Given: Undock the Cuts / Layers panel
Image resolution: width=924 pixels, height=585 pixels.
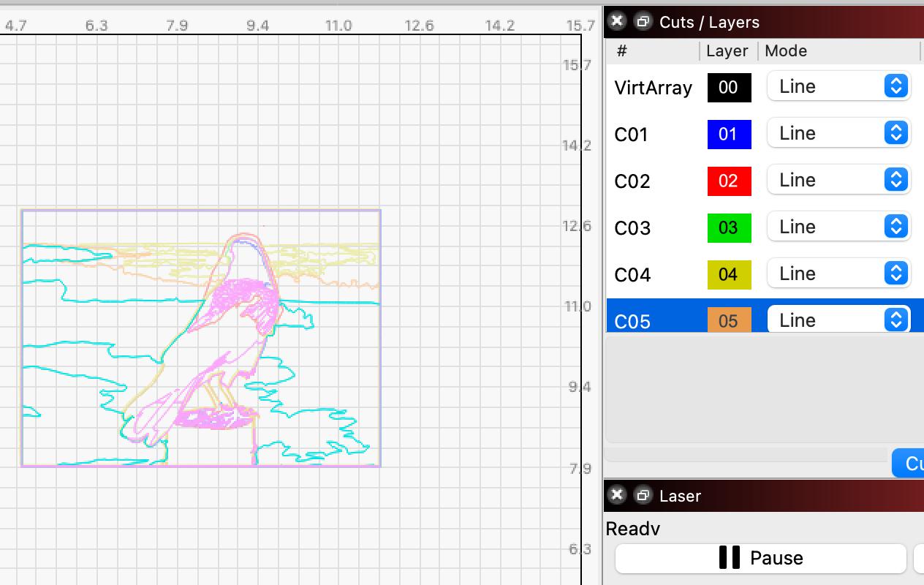Looking at the screenshot, I should [x=643, y=21].
